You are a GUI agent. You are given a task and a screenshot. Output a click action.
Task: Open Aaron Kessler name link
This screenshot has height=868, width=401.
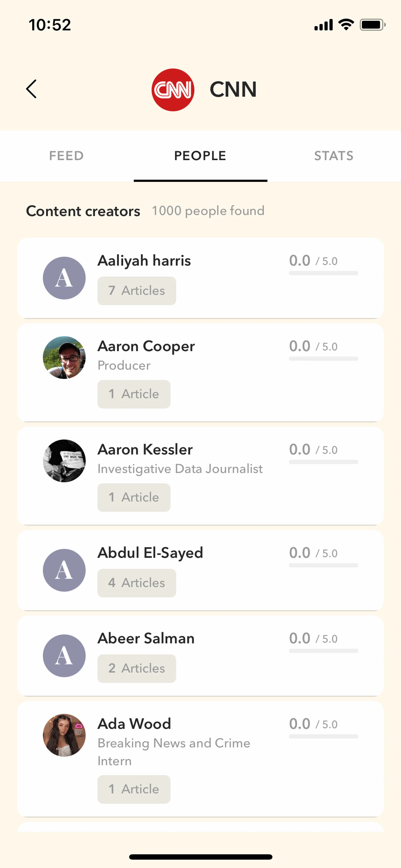pos(145,450)
